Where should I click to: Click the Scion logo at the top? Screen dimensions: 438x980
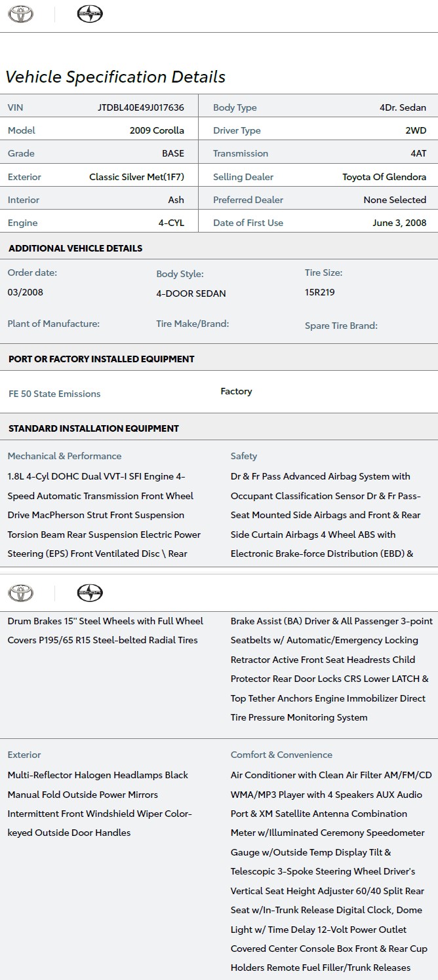point(90,14)
